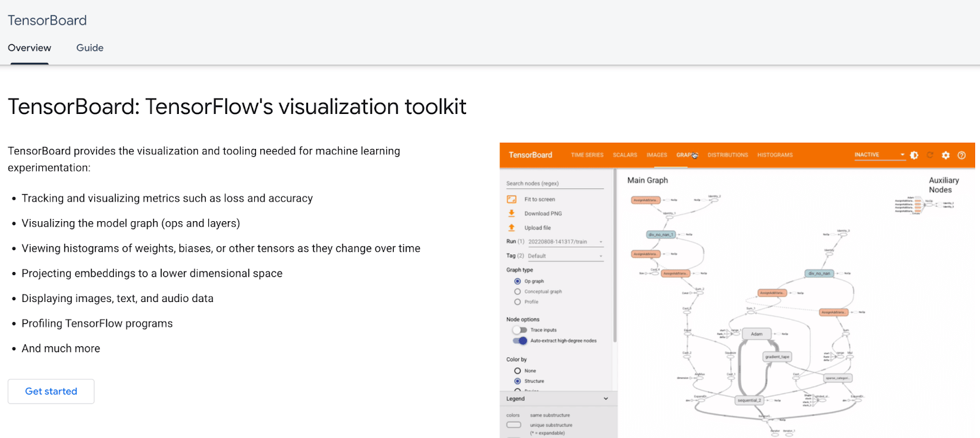Open the INACTIVE plugins dropdown

click(879, 155)
